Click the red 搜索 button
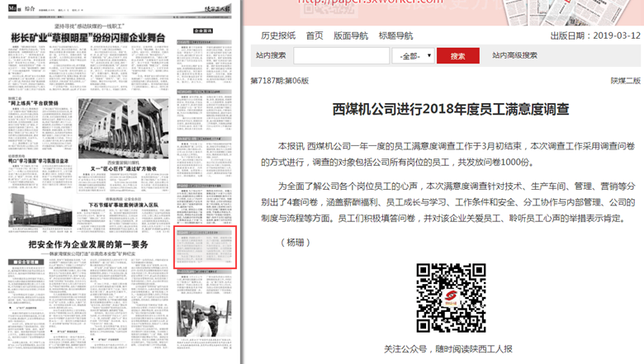 [458, 56]
